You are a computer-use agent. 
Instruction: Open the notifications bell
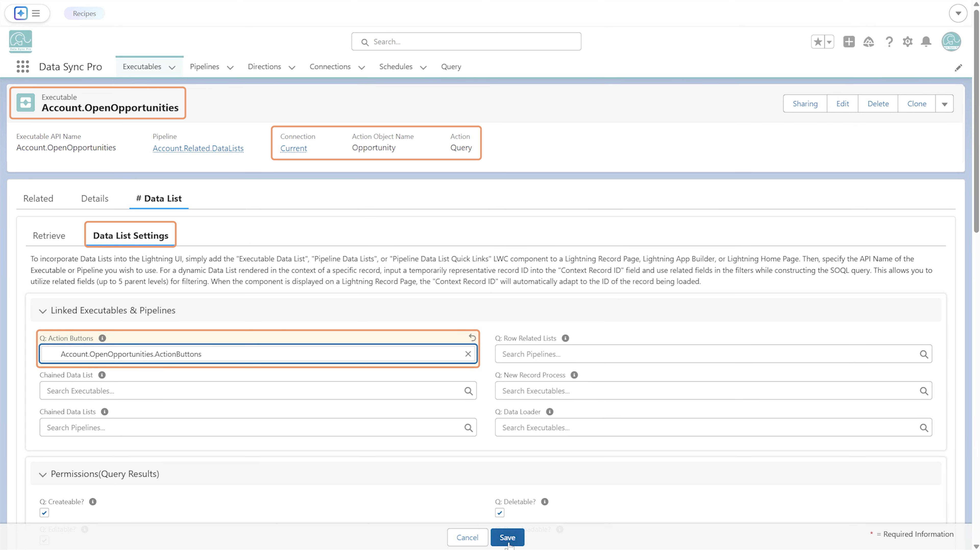click(x=926, y=41)
